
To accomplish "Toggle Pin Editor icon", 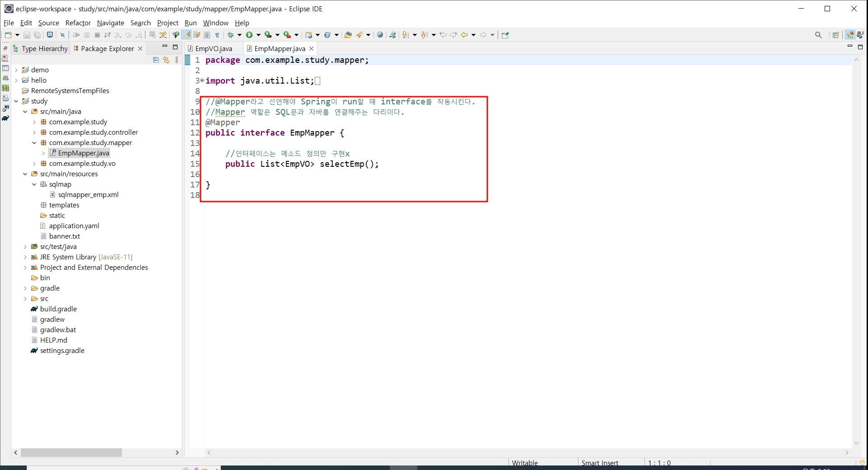I will click(505, 35).
